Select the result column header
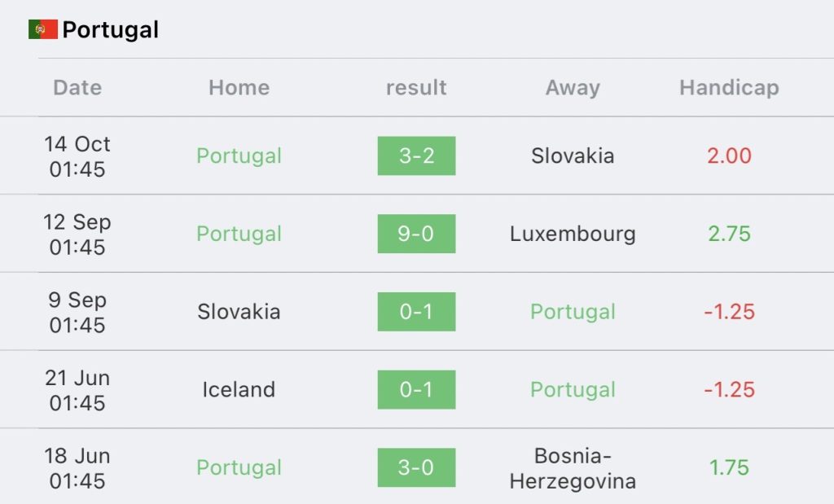 tap(416, 88)
